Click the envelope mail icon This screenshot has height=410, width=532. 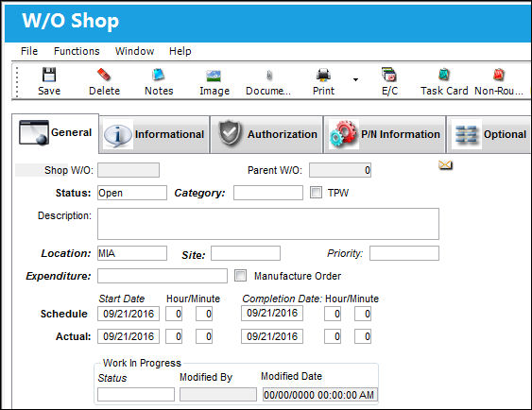pos(445,165)
